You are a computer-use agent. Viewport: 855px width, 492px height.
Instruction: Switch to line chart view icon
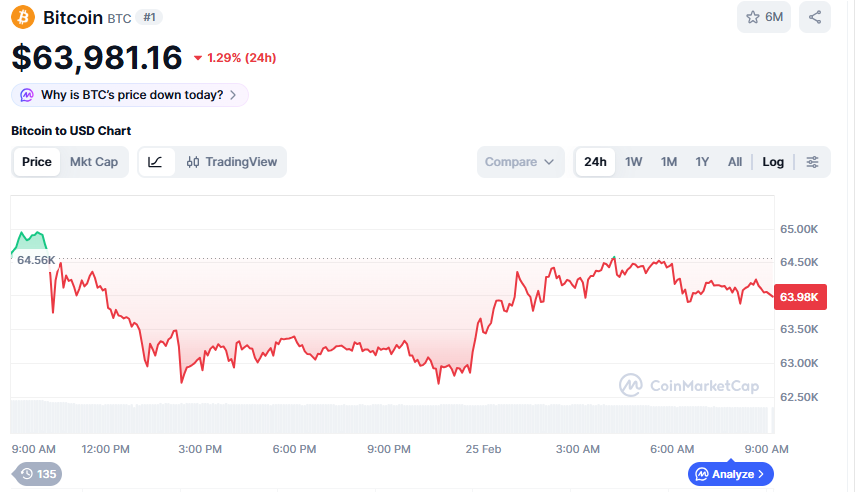(156, 162)
